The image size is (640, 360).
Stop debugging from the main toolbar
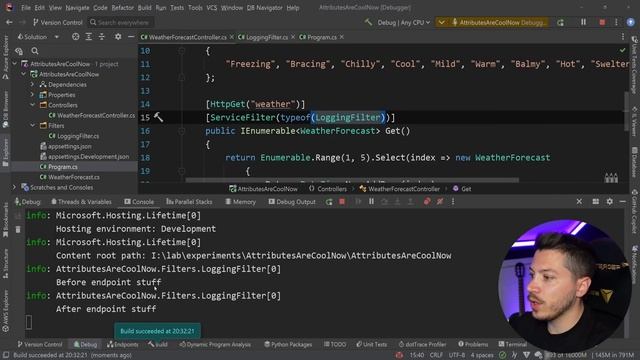(x=602, y=22)
